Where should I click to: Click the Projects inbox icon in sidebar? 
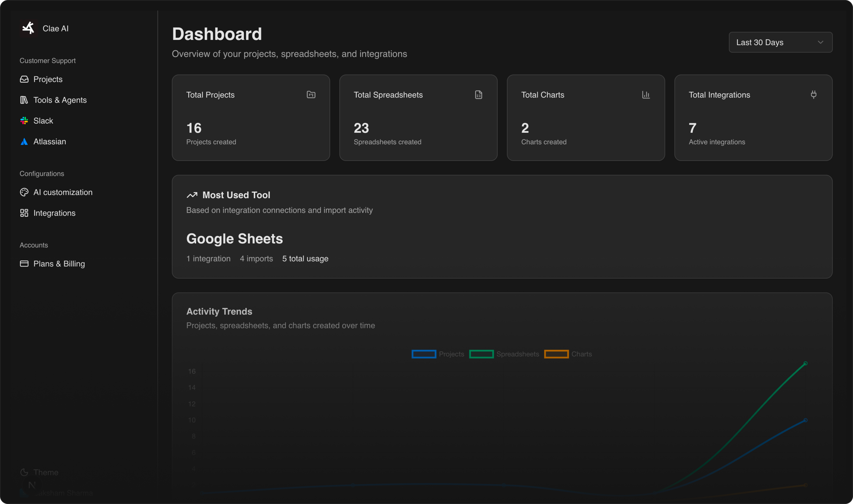pyautogui.click(x=24, y=79)
